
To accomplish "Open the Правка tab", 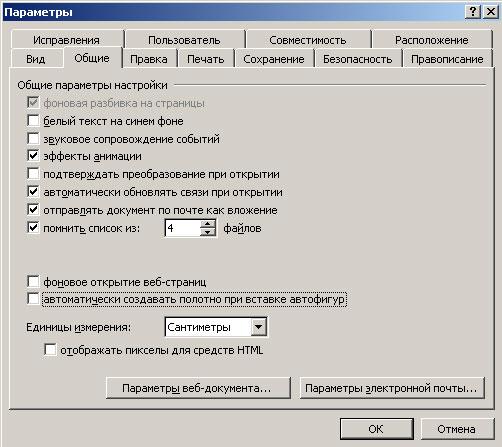I will [x=149, y=59].
